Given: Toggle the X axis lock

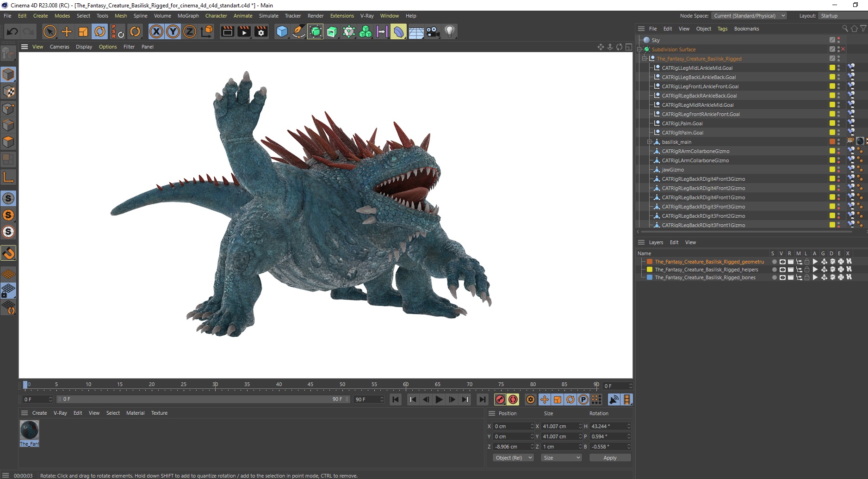Looking at the screenshot, I should point(156,31).
